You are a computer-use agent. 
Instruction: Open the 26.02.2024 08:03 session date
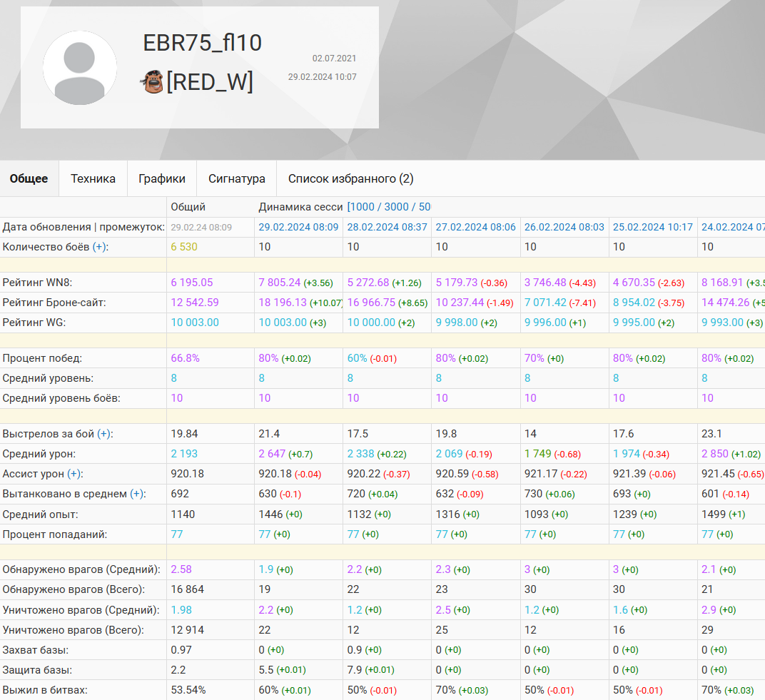(564, 227)
